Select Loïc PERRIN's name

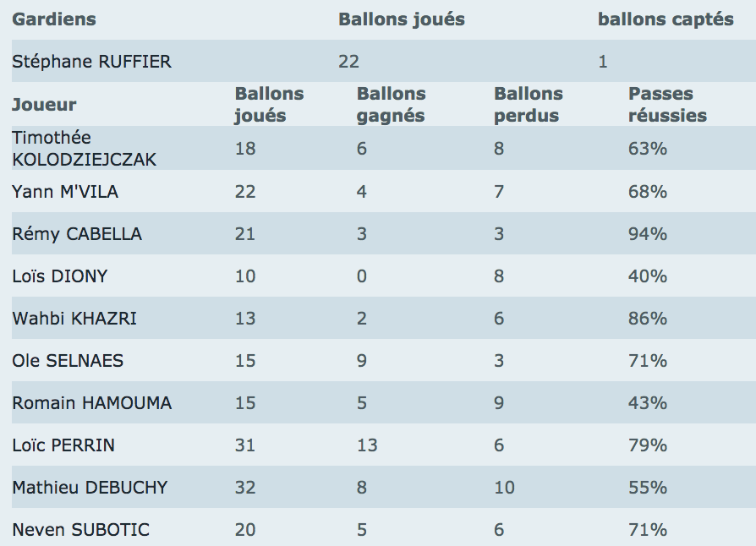click(63, 445)
